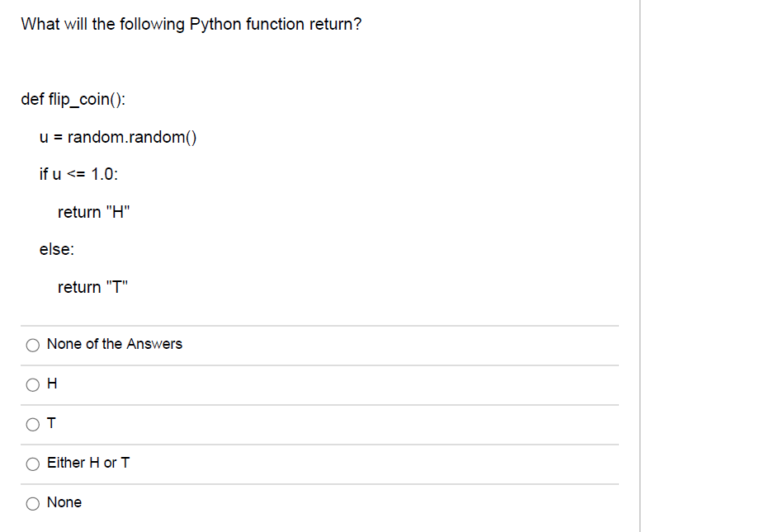The height and width of the screenshot is (532, 784).
Task: Select the 'None of the Answers' radio button
Action: tap(33, 345)
